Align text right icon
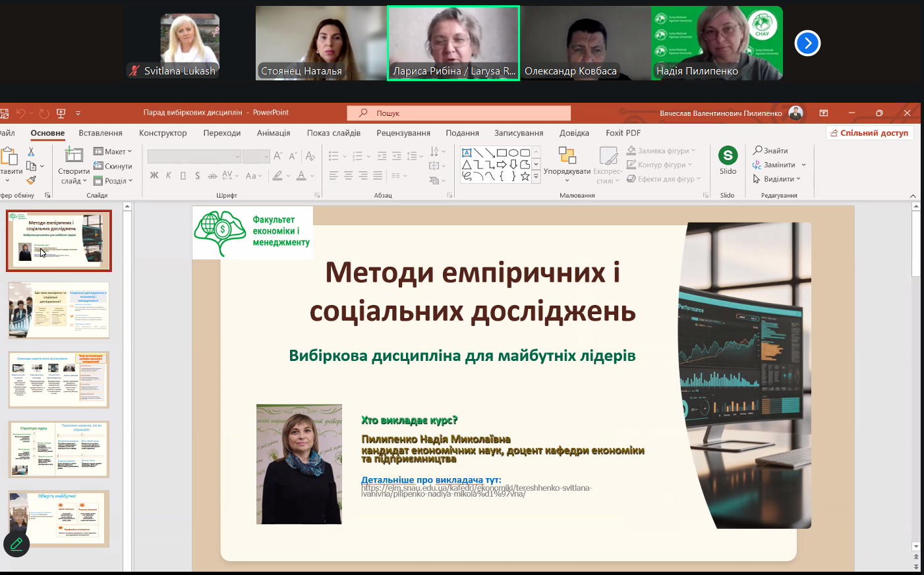Screen dimensions: 924x575 (x=362, y=176)
